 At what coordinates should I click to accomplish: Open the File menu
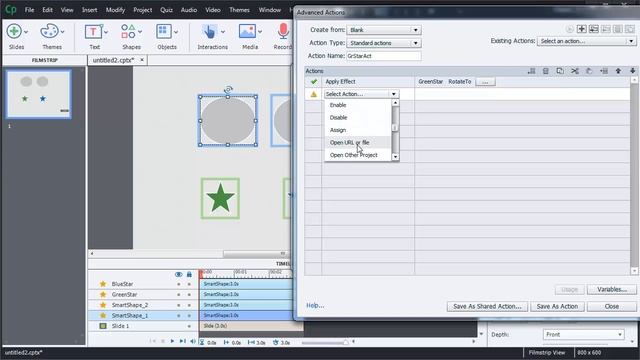tap(29, 10)
